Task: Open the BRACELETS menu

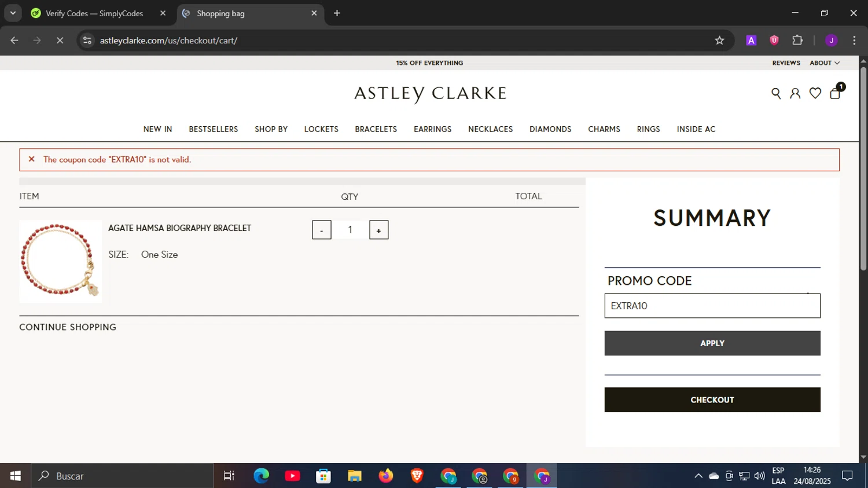Action: (x=376, y=129)
